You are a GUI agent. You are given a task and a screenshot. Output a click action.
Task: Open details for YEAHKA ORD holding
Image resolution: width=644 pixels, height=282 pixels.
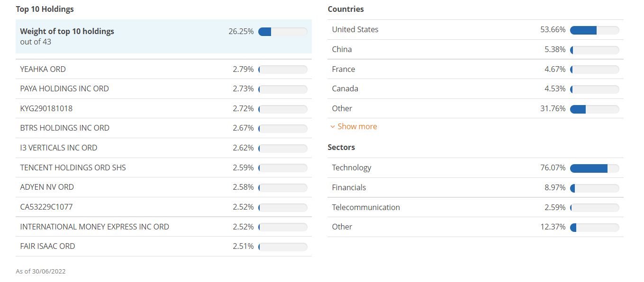pos(43,69)
